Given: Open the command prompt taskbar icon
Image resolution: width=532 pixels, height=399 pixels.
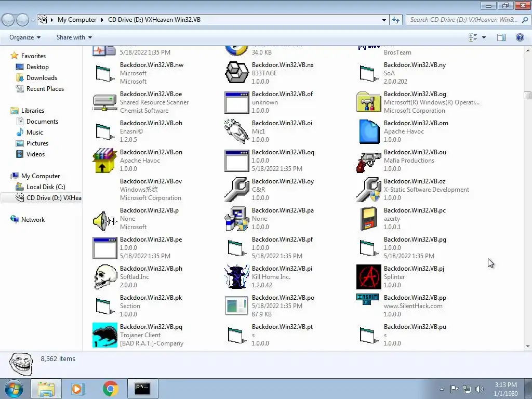Looking at the screenshot, I should 142,389.
